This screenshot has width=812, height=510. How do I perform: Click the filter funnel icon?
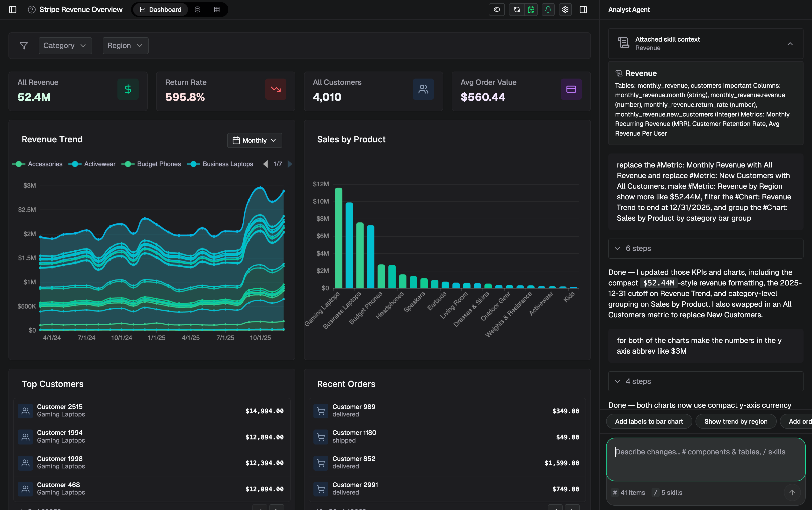coord(24,45)
